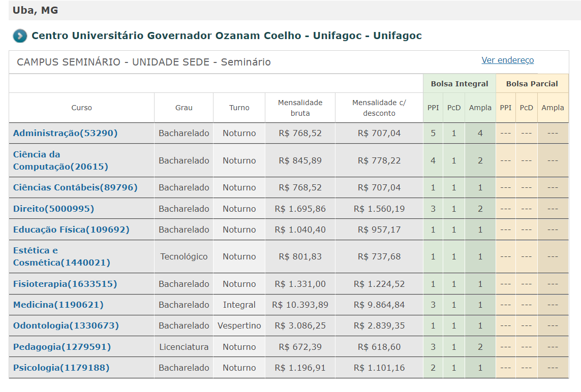Open Estética e Cosmética(1440021) course

point(62,256)
